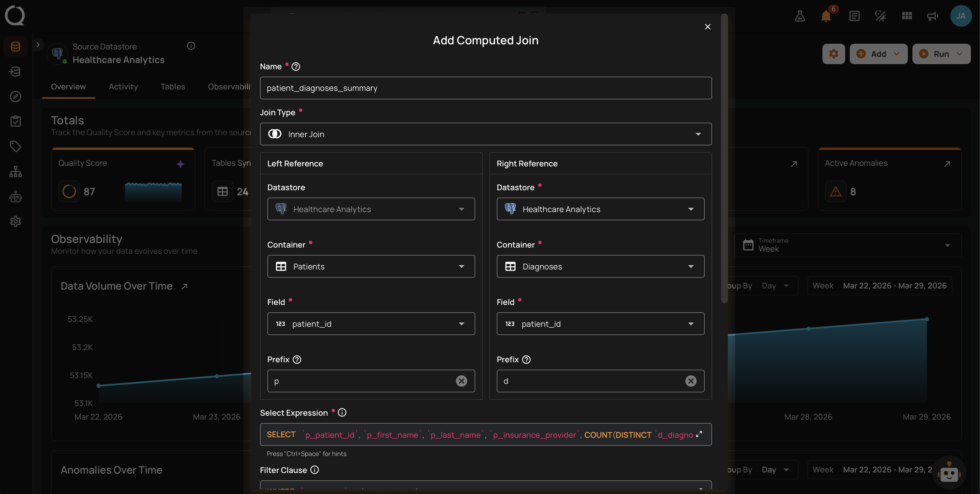Close the Add Computed Join dialog

tap(707, 27)
